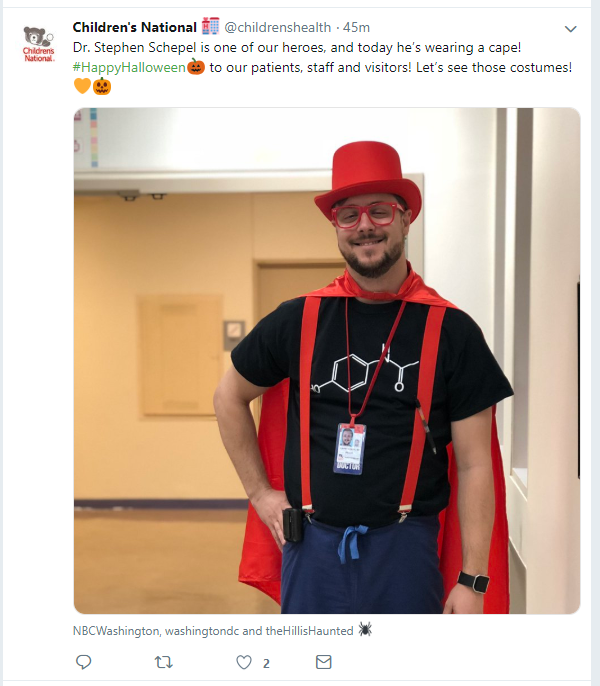This screenshot has width=600, height=686.
Task: Open tagged account washingtondc
Action: 202,631
